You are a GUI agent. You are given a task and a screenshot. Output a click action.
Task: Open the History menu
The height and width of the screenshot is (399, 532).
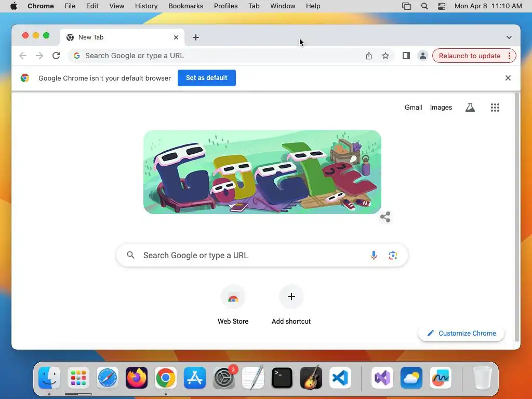146,6
